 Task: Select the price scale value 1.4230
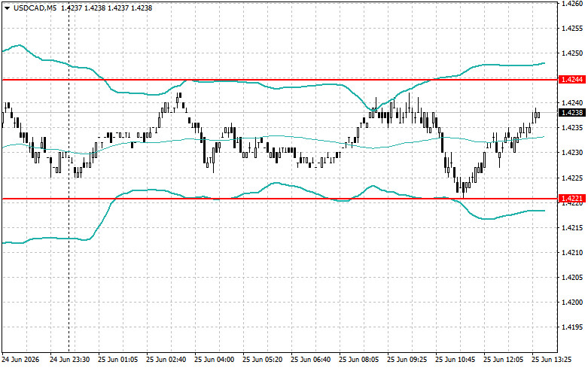pyautogui.click(x=572, y=153)
